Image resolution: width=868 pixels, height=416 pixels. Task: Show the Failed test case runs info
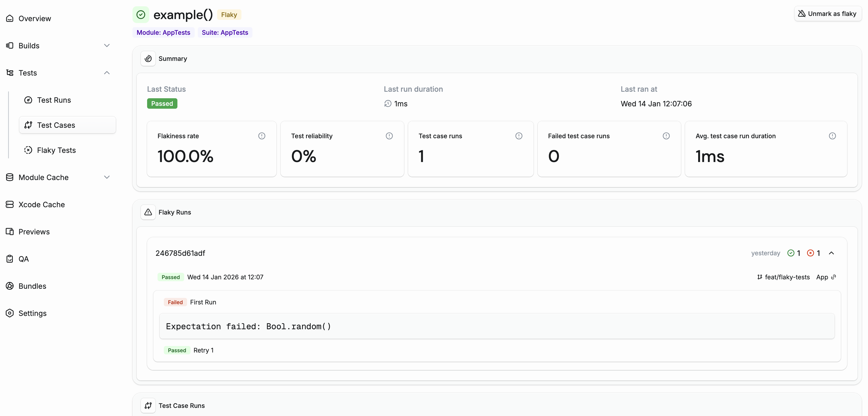click(x=666, y=136)
